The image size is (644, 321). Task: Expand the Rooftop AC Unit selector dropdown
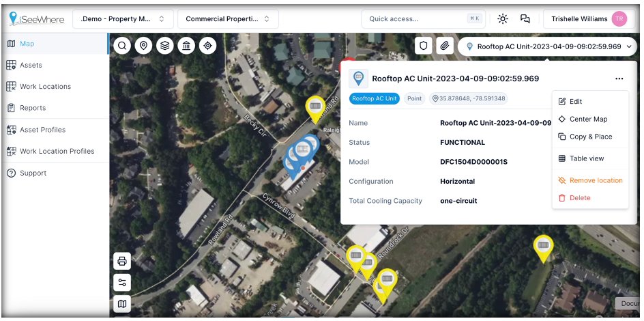[x=548, y=46]
